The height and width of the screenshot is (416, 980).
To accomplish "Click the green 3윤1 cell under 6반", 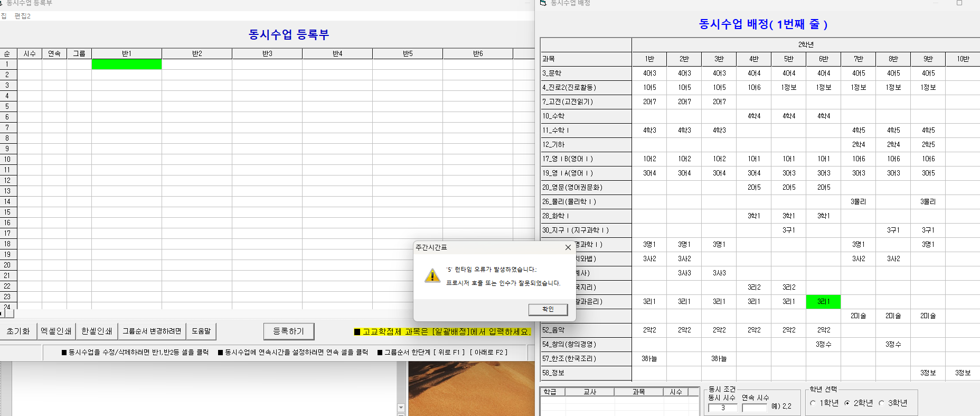I will [x=823, y=301].
